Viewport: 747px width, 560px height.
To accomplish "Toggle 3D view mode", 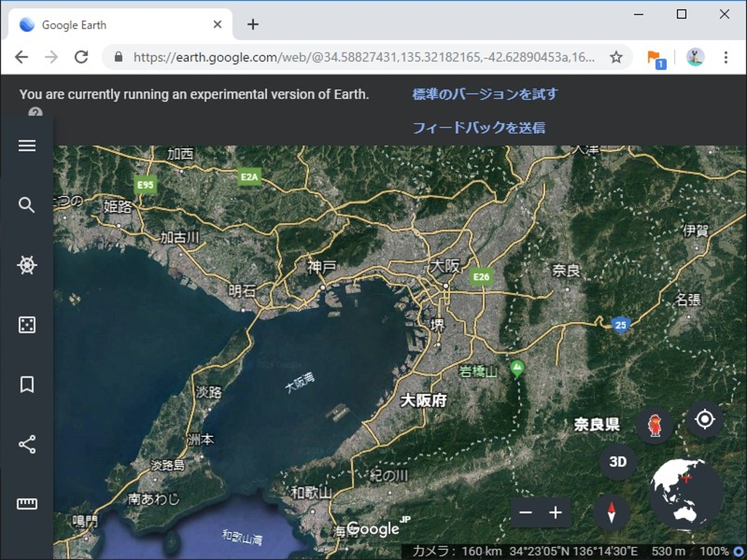I will [x=617, y=461].
